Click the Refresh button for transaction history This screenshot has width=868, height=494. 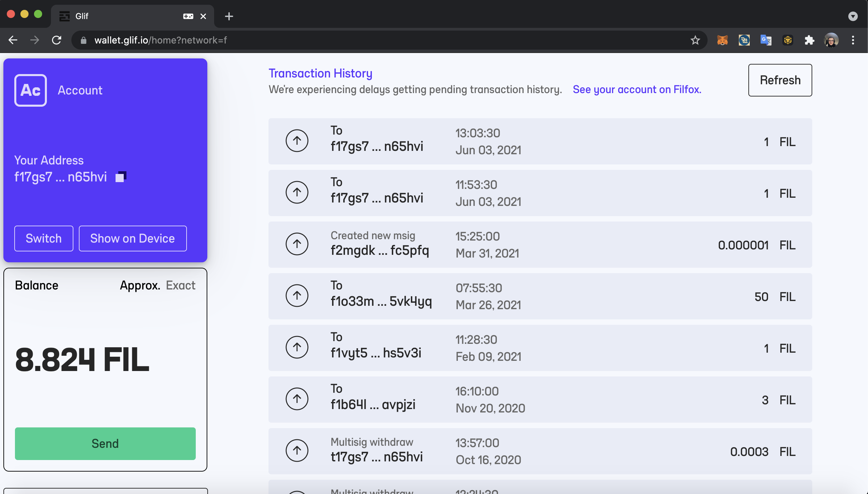(780, 80)
